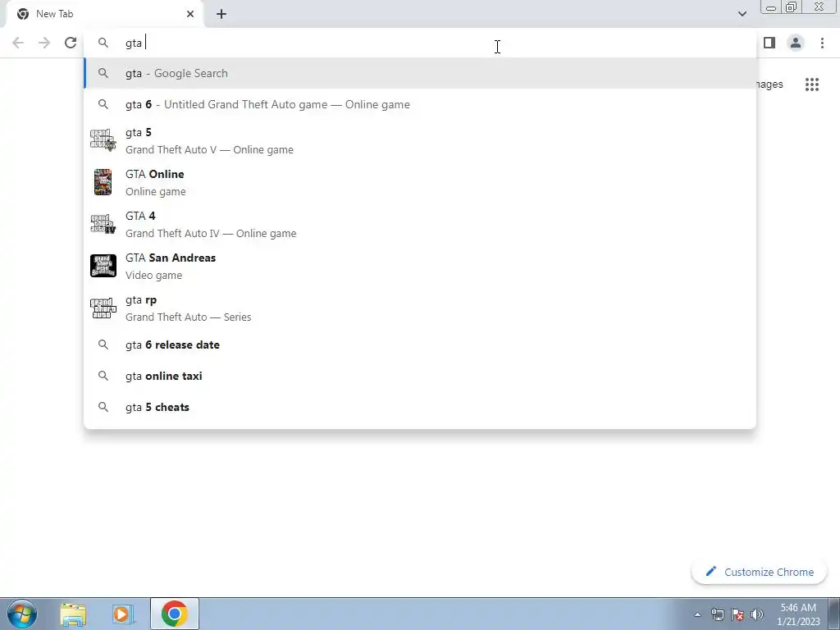Open the Action Center flag icon

(737, 614)
